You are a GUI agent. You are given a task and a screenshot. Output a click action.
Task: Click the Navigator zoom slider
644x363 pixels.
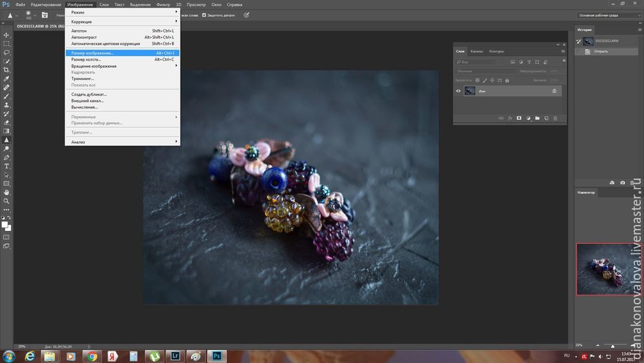[x=612, y=346]
